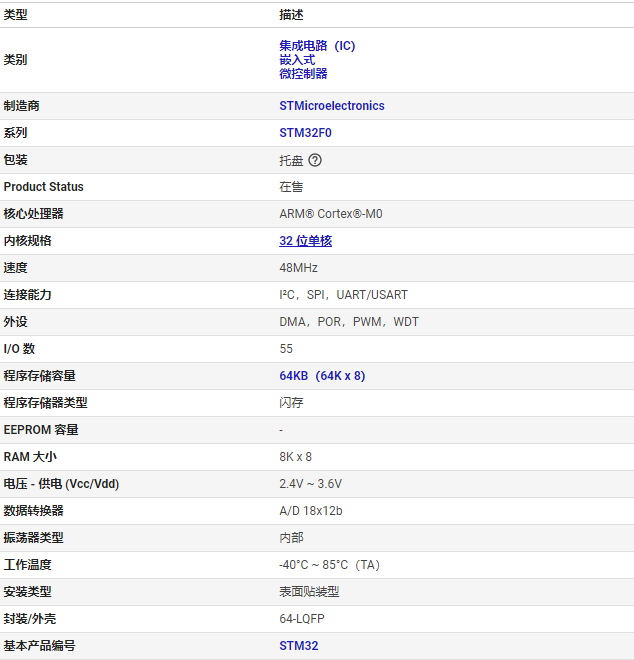Select the 安装类型 row label
Image resolution: width=634 pixels, height=660 pixels.
[x=27, y=592]
